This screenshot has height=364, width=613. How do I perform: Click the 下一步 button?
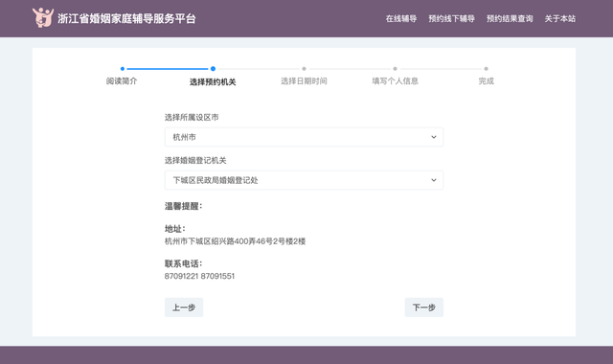point(423,307)
